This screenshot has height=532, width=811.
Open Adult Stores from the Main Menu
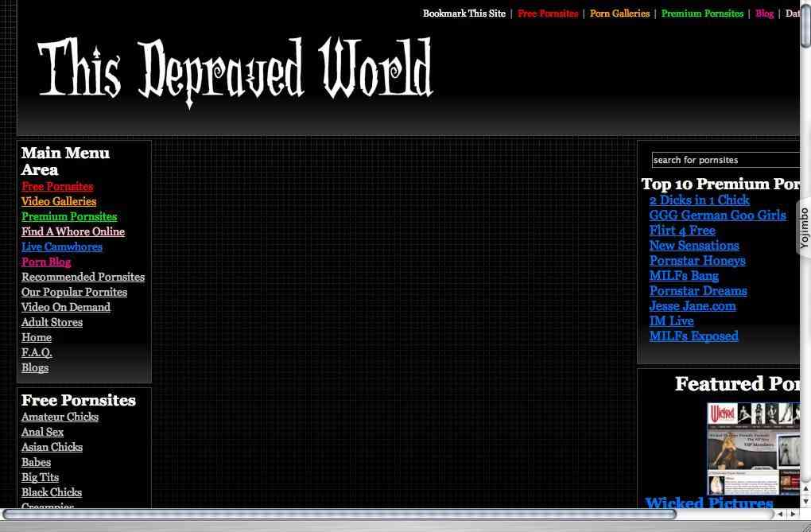pos(52,322)
